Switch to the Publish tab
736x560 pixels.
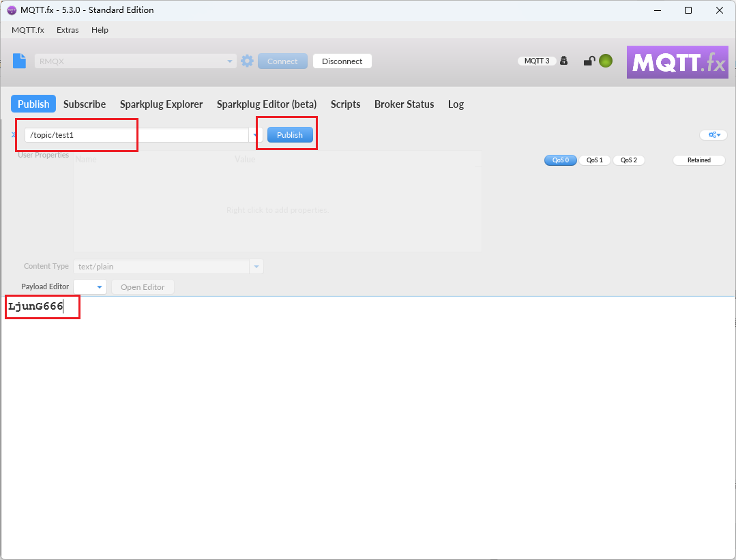click(x=33, y=104)
